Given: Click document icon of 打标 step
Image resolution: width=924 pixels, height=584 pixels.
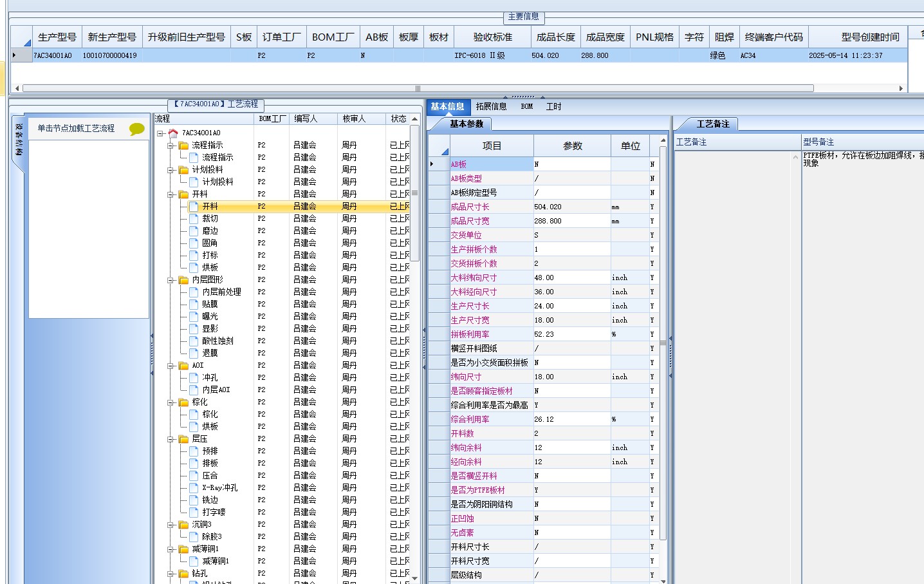Looking at the screenshot, I should click(194, 256).
